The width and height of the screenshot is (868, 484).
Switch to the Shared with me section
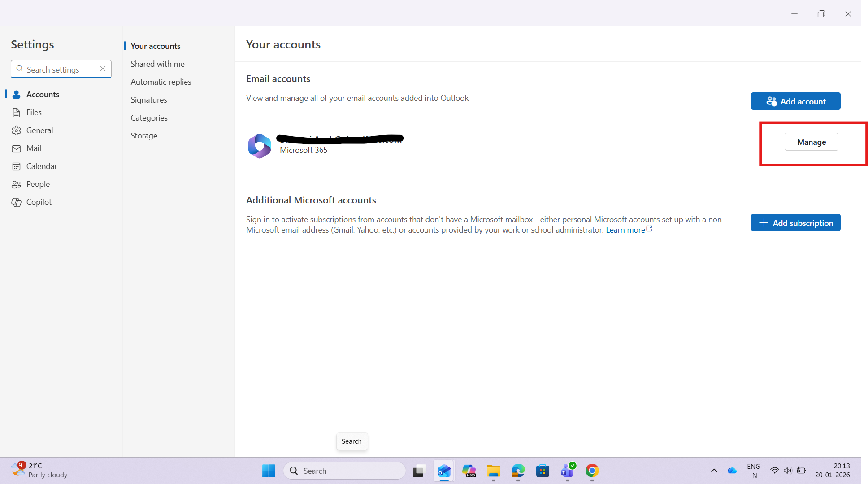157,64
